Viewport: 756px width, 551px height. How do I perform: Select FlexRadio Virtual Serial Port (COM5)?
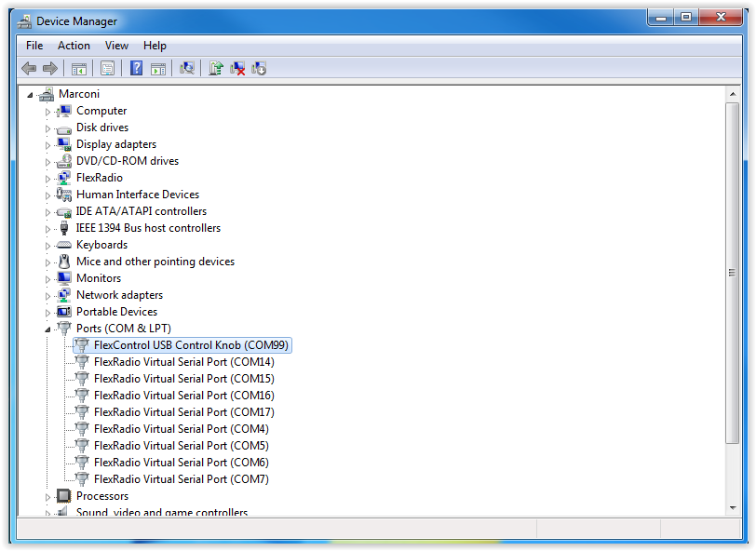(x=182, y=446)
